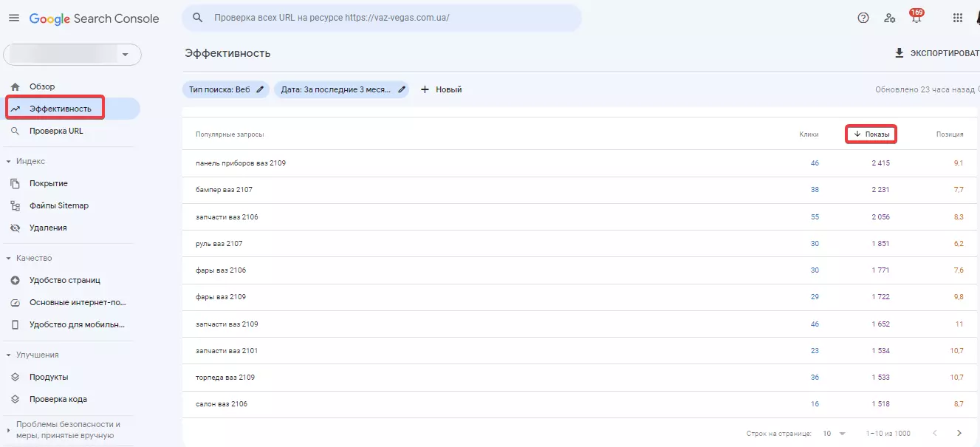Edit the date filter pencil icon
Image resolution: width=980 pixels, height=447 pixels.
point(402,89)
